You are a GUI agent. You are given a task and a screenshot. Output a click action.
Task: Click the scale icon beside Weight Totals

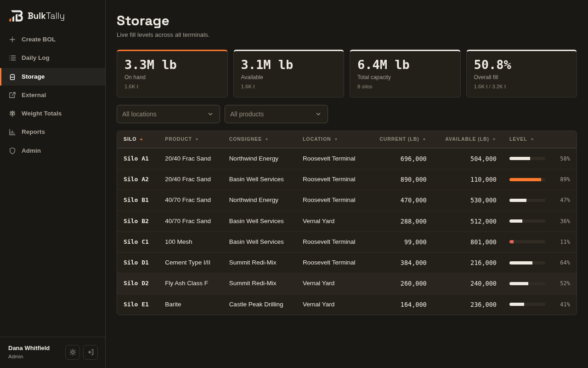pos(12,114)
